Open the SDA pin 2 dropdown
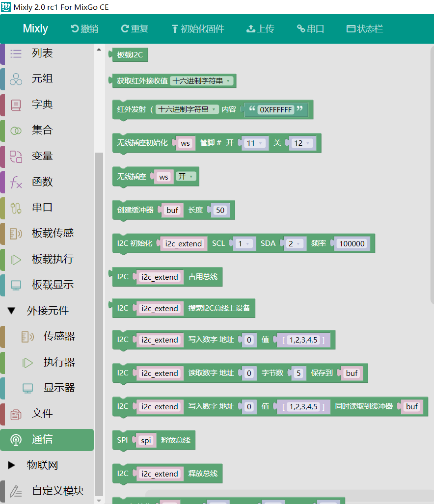Screen dimensions: 434x504 [x=295, y=243]
